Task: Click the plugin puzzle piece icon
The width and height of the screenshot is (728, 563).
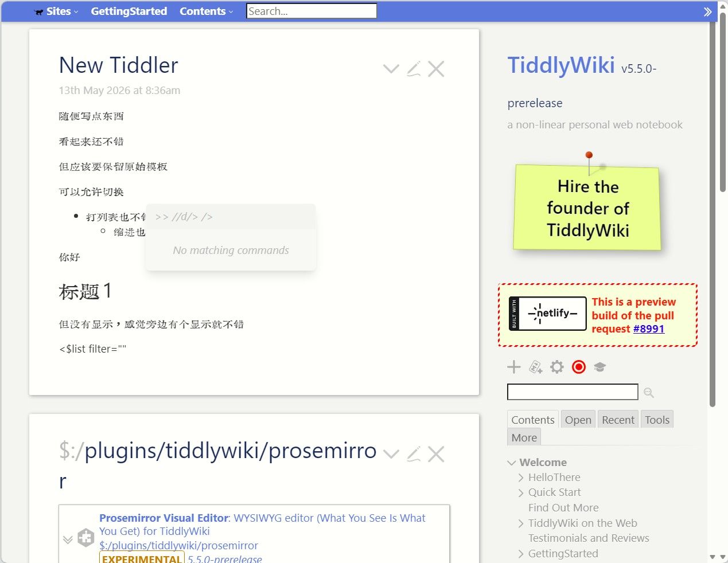Action: (x=85, y=538)
